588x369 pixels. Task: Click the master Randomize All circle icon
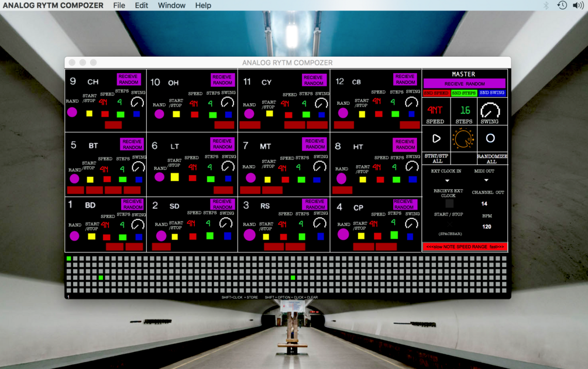(x=490, y=138)
